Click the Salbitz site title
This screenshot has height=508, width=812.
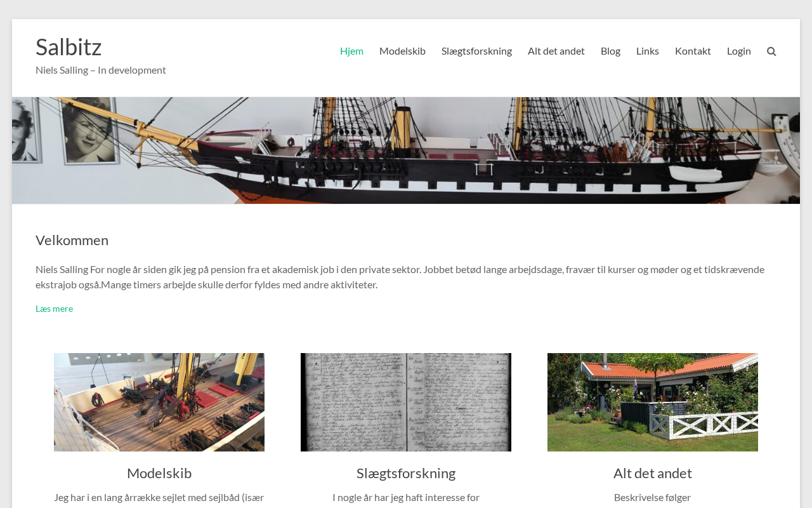click(x=69, y=47)
